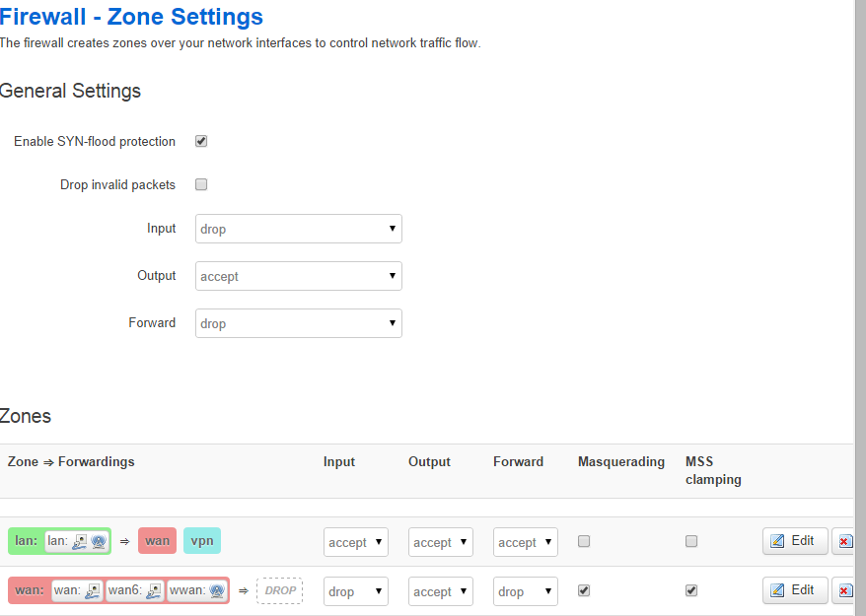Delete the lan zone with red X

click(844, 541)
